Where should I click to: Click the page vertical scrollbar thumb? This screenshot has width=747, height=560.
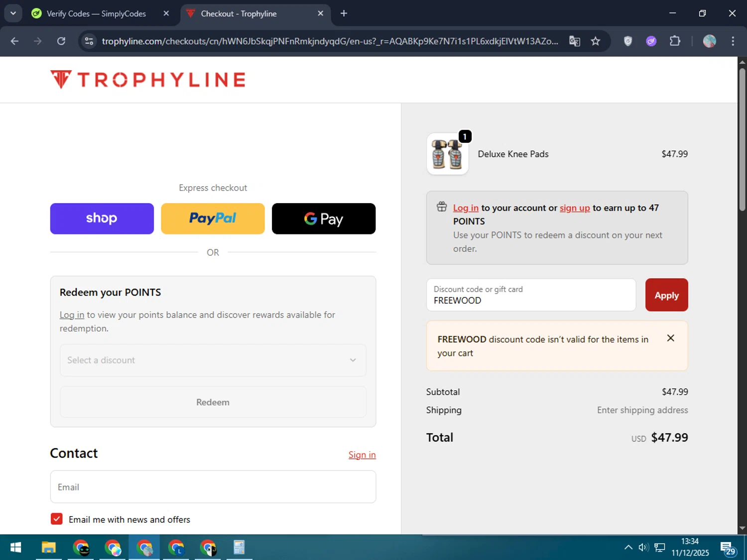point(742,139)
